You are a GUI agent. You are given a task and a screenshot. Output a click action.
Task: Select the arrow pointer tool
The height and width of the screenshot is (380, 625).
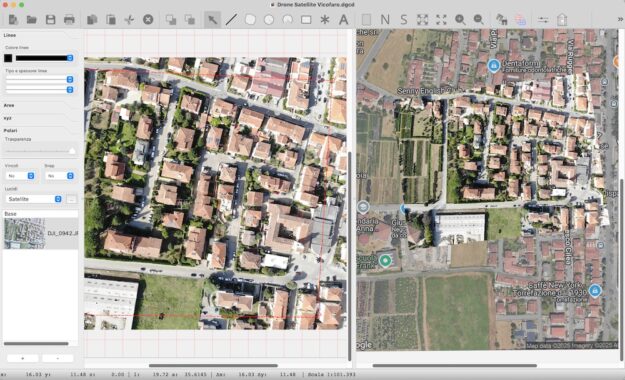click(x=212, y=20)
